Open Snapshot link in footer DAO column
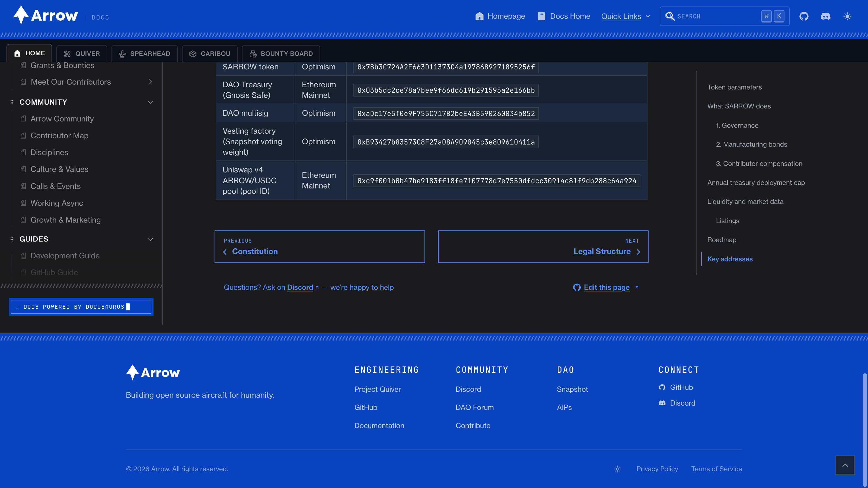The height and width of the screenshot is (488, 868). point(572,389)
